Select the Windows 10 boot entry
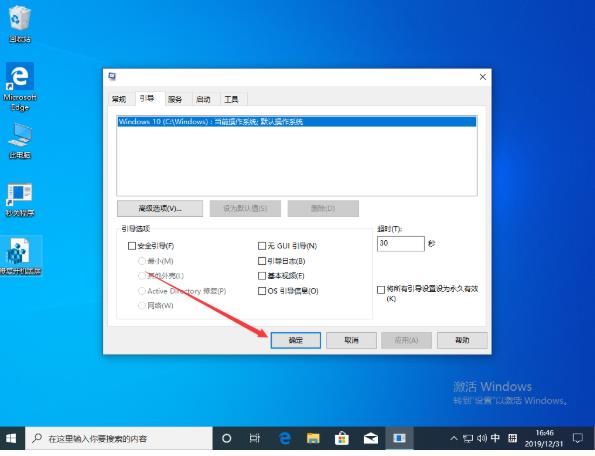 (x=297, y=122)
